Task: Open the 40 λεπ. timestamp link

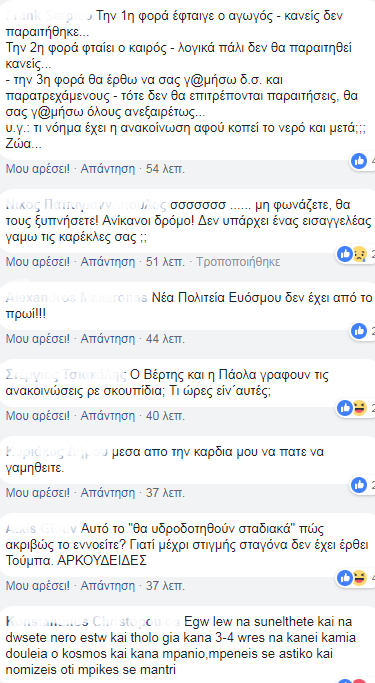Action: (166, 416)
